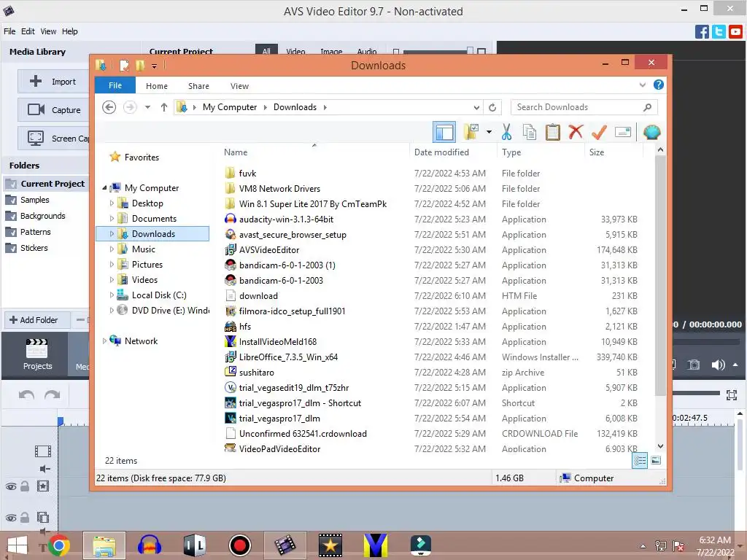The height and width of the screenshot is (560, 747).
Task: Click the red X Delete icon
Action: click(576, 131)
